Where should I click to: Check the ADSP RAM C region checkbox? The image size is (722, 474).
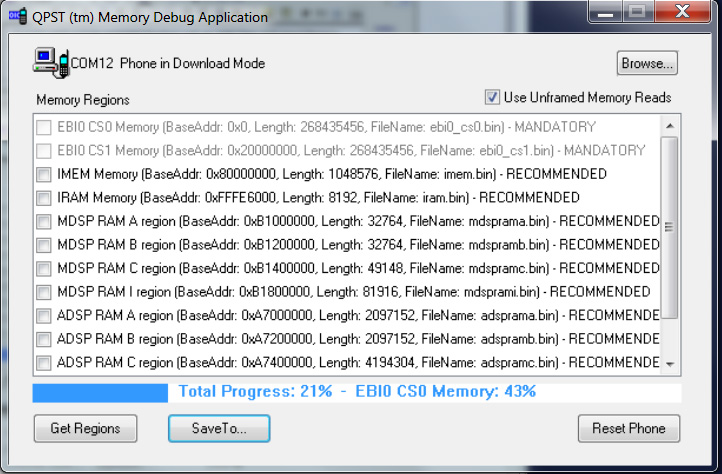(x=44, y=363)
